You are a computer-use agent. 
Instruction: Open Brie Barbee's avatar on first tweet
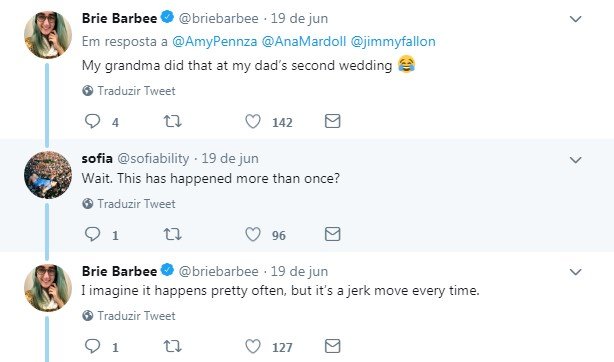[48, 35]
